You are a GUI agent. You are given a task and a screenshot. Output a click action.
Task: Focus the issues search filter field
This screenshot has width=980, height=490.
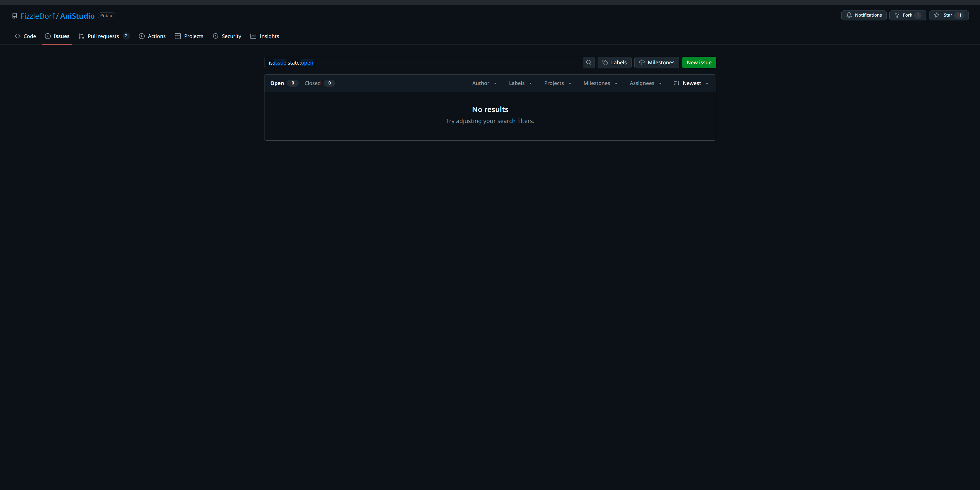pyautogui.click(x=424, y=62)
